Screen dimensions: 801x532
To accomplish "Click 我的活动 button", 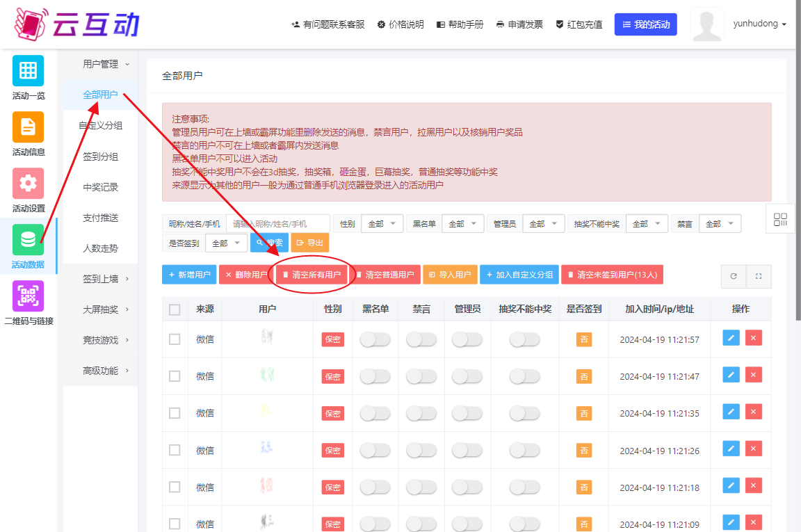I will point(646,24).
